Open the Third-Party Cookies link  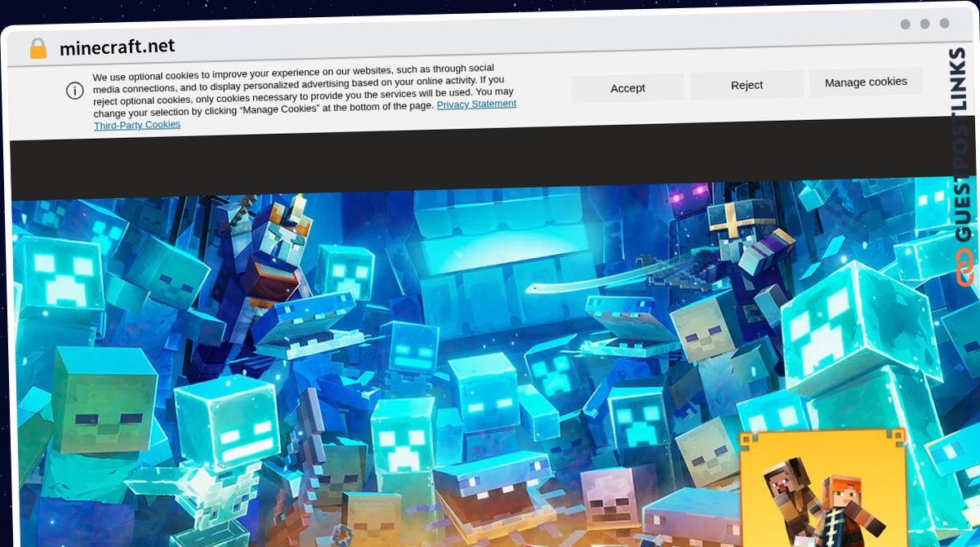pyautogui.click(x=137, y=125)
